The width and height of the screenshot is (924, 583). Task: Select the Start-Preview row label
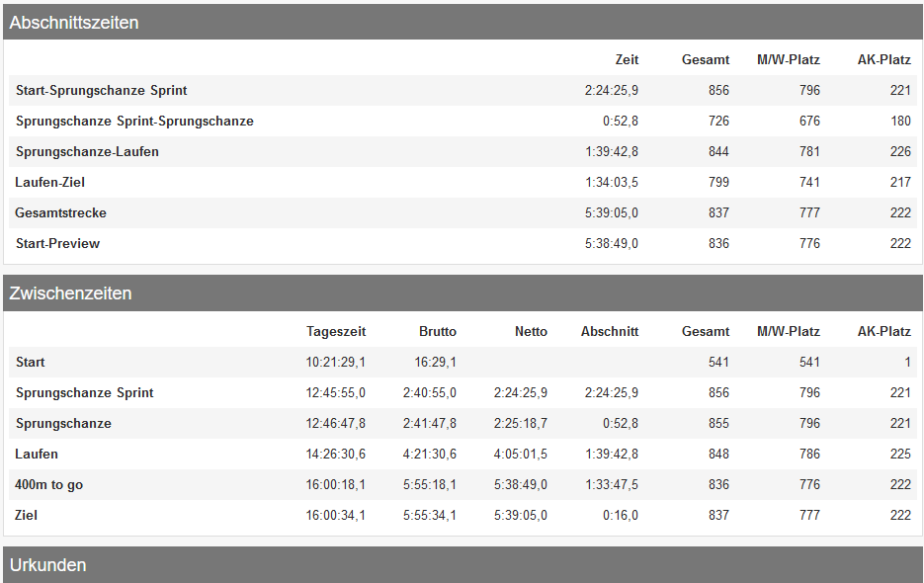58,244
